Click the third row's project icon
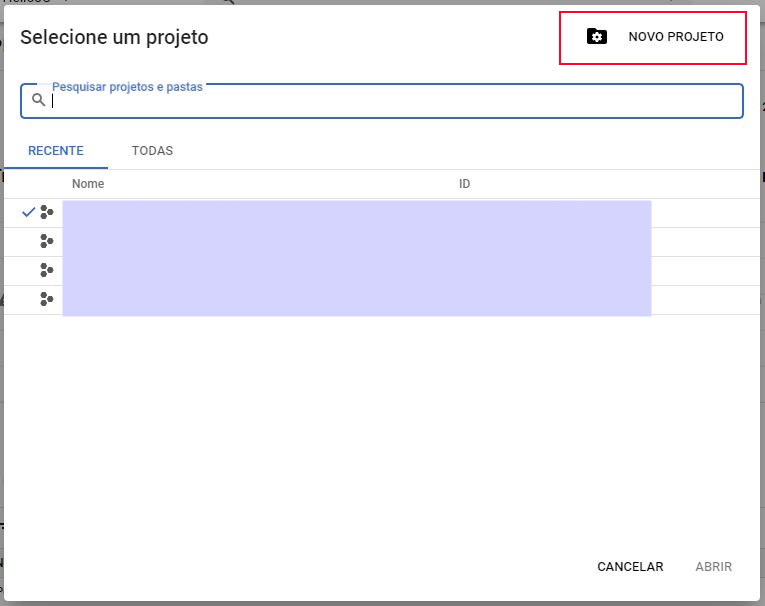Image resolution: width=765 pixels, height=606 pixels. pyautogui.click(x=46, y=270)
